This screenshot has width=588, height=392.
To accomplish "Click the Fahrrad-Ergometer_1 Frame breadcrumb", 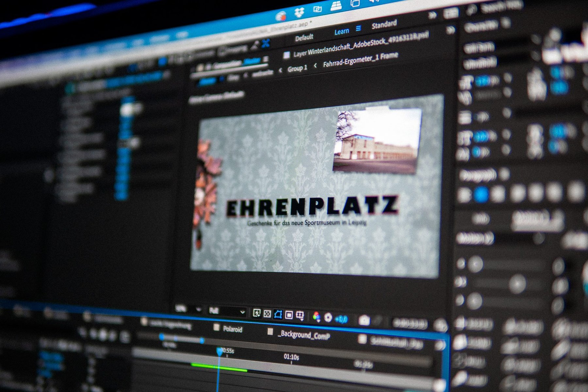I will (x=360, y=60).
